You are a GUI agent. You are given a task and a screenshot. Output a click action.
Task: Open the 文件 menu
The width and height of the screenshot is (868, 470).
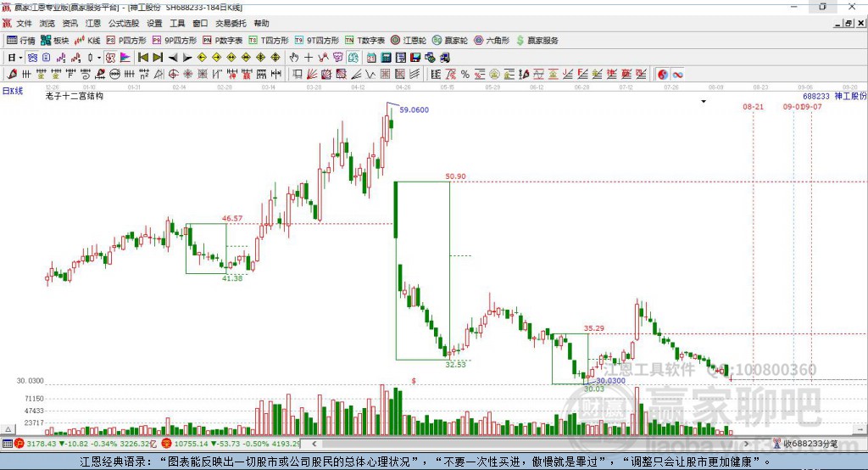tap(24, 23)
